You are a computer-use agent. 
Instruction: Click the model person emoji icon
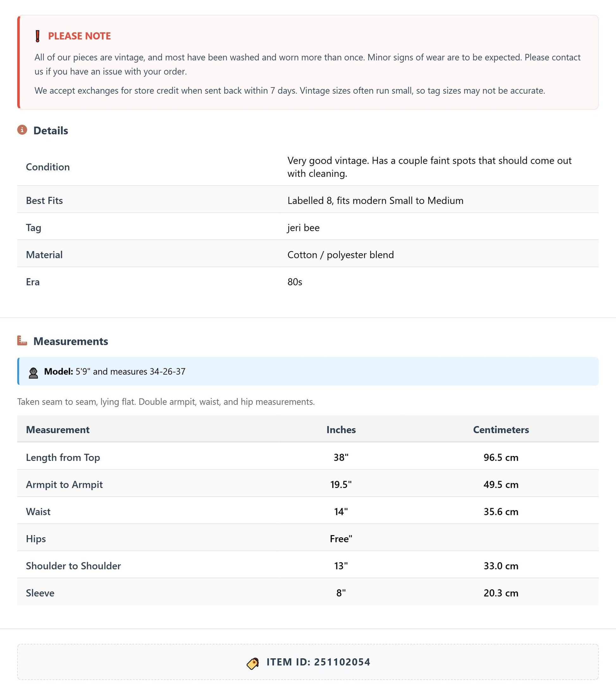[x=33, y=373]
